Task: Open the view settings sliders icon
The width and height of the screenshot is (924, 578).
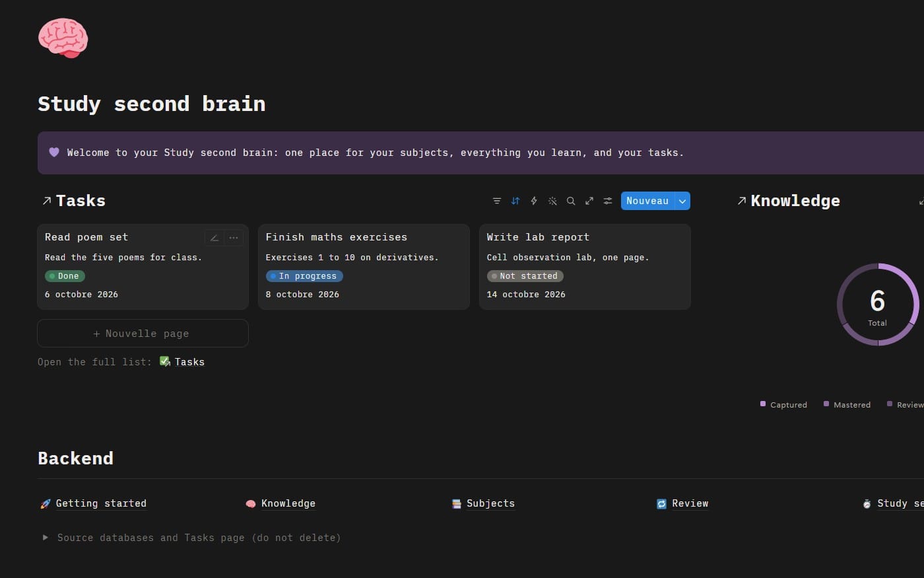Action: [x=608, y=201]
